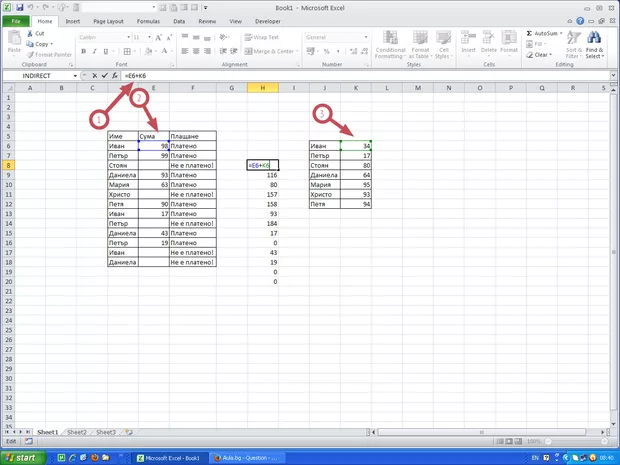Open Conditional Formatting in Styles group
Screen dimensions: 620x465
(x=390, y=44)
